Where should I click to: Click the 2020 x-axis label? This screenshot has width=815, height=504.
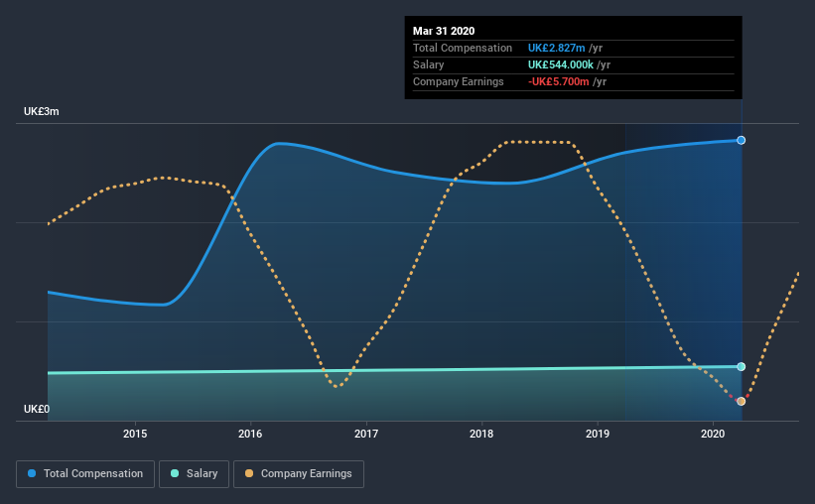pyautogui.click(x=713, y=434)
